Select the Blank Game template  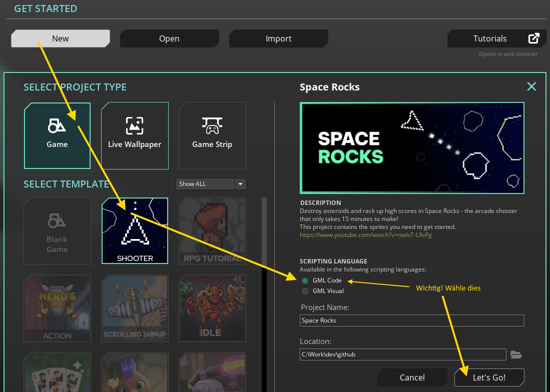point(57,230)
